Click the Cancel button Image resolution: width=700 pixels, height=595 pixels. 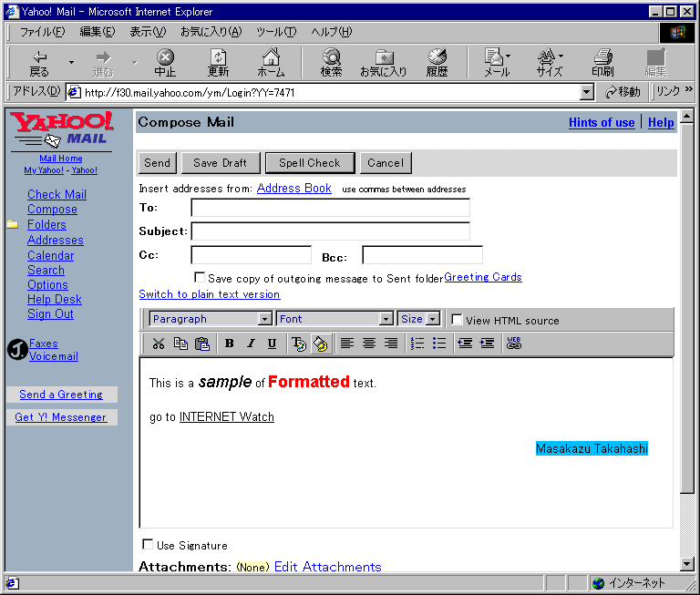(x=386, y=163)
